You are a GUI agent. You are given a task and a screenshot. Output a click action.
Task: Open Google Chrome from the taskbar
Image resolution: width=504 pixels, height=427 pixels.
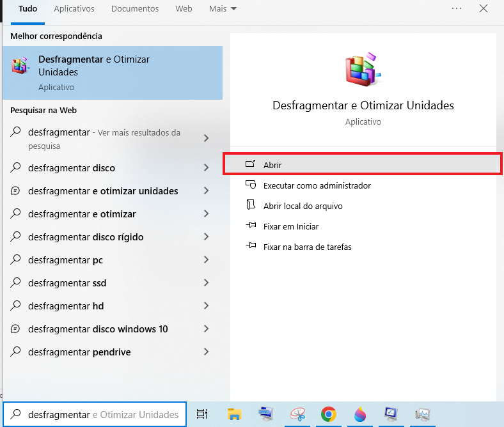coord(329,414)
